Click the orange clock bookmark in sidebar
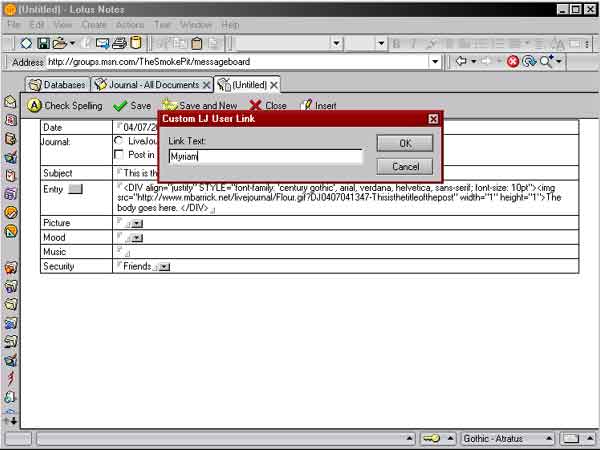Screen dimensions: 600x450 pyautogui.click(x=11, y=212)
